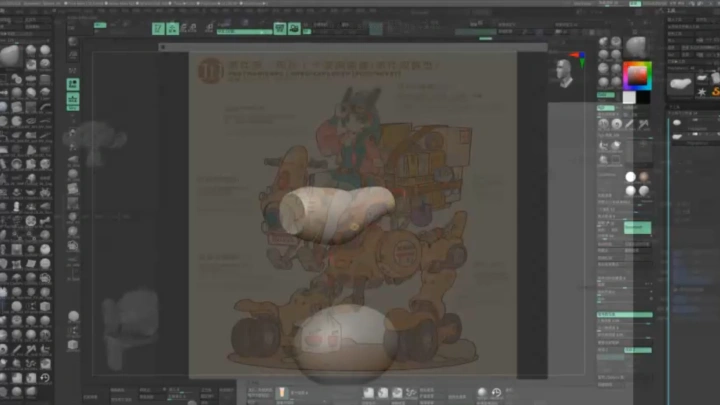720x405 pixels.
Task: Click the history clock icon in brush palette
Action: point(45,378)
